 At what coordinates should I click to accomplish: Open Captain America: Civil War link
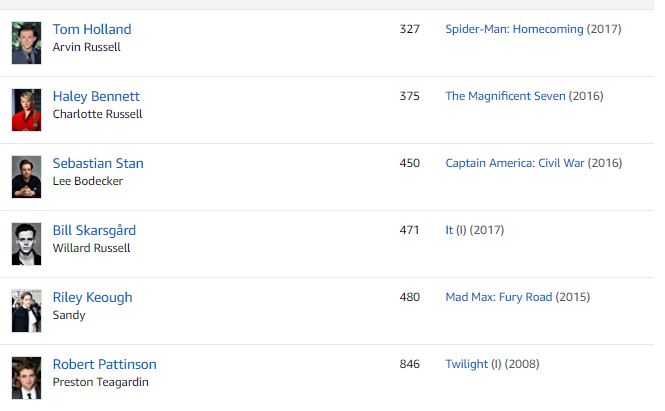[515, 163]
